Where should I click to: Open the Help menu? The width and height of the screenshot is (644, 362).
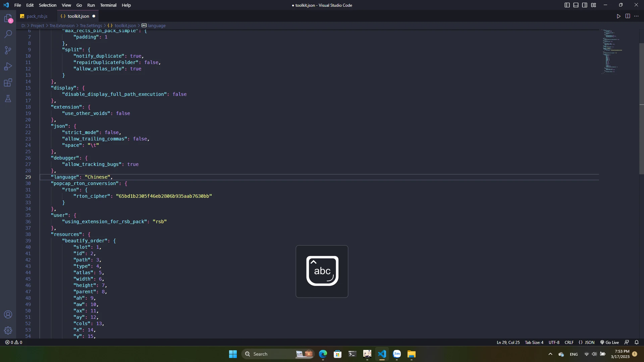[x=126, y=5]
